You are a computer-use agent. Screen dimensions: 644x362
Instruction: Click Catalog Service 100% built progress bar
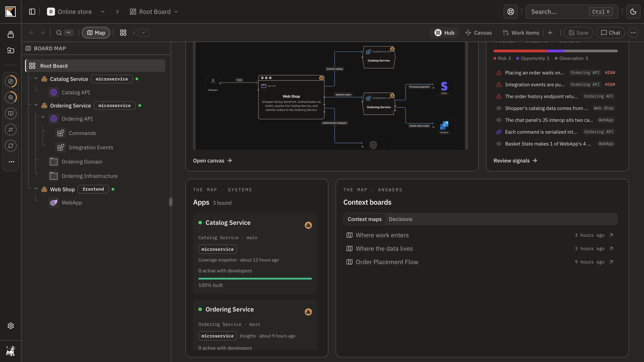[x=255, y=279]
